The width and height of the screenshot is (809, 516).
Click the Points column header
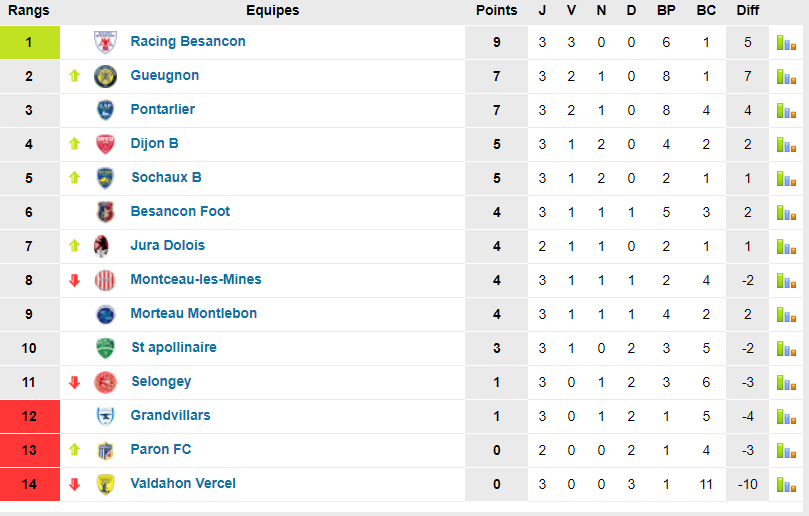(x=496, y=11)
